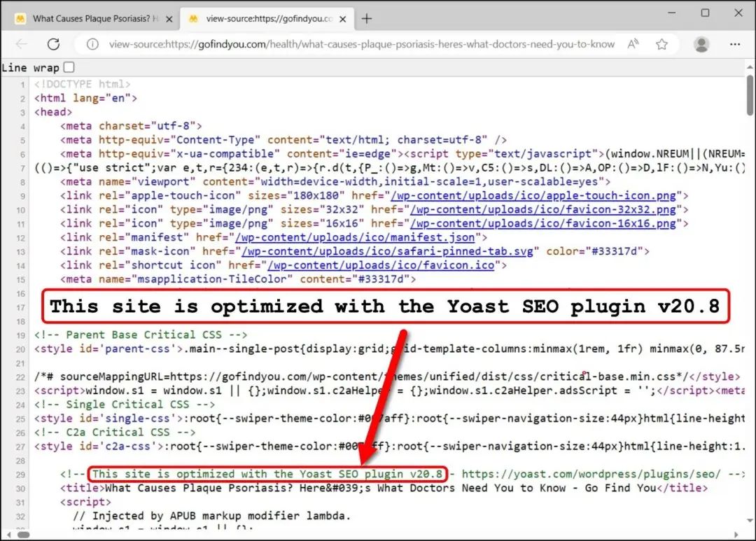This screenshot has height=541, width=756.
Task: Click the back navigation arrow
Action: (x=21, y=44)
